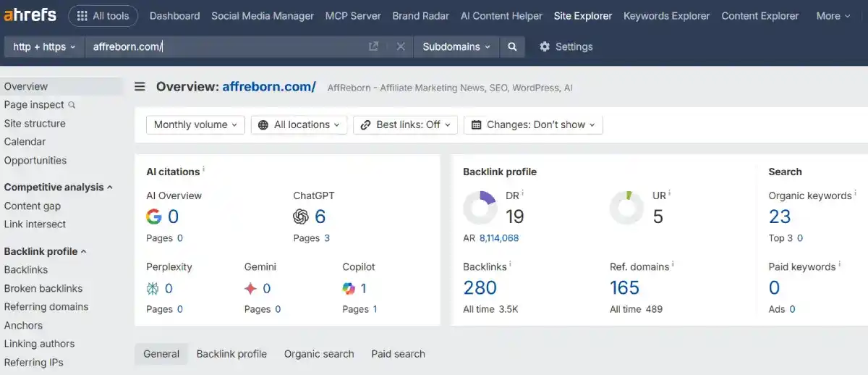Screen dimensions: 868x375
Task: Open Calendar in sidebar
Action: (25, 142)
